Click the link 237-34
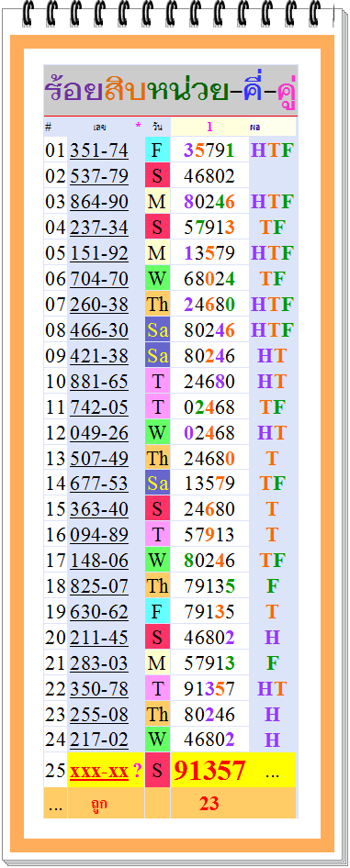This screenshot has width=350, height=868. pyautogui.click(x=99, y=228)
